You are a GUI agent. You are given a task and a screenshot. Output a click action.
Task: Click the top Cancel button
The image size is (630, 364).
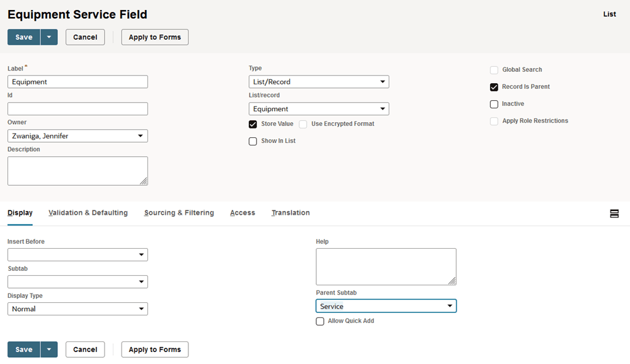point(85,37)
